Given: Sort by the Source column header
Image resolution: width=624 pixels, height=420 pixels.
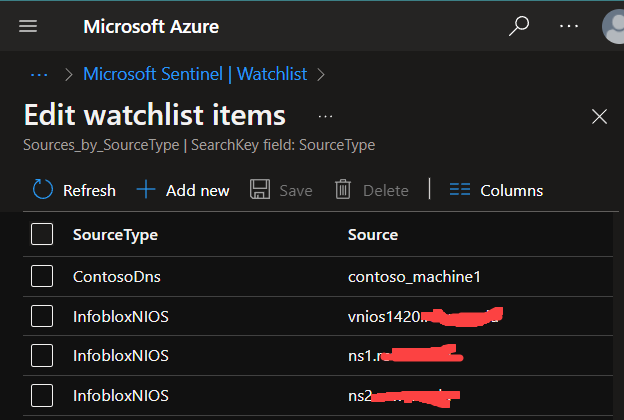Looking at the screenshot, I should click(373, 235).
